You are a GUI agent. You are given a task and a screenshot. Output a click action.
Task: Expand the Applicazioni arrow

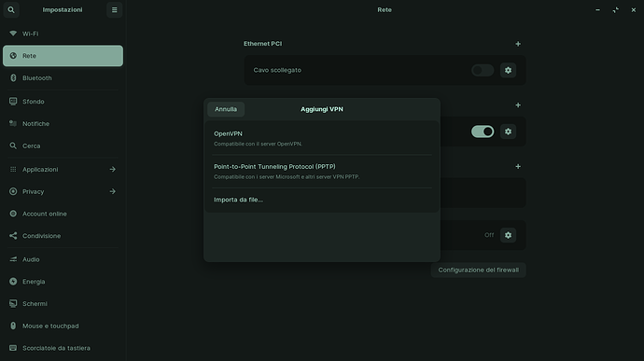point(113,169)
